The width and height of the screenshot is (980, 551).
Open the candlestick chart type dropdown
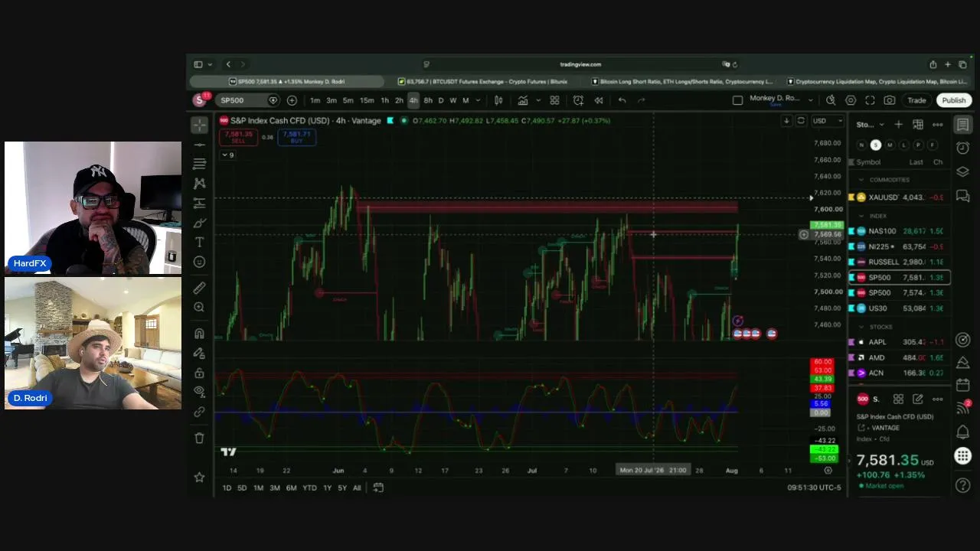pos(498,100)
